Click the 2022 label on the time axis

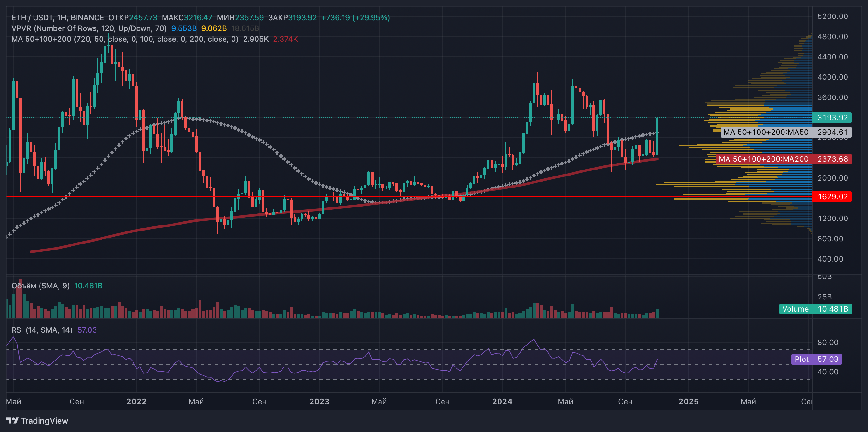[x=136, y=401]
